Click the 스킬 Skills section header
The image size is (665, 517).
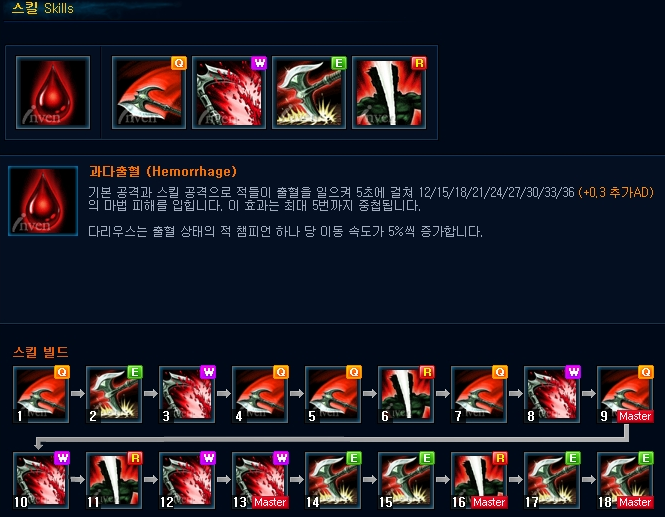coord(42,8)
